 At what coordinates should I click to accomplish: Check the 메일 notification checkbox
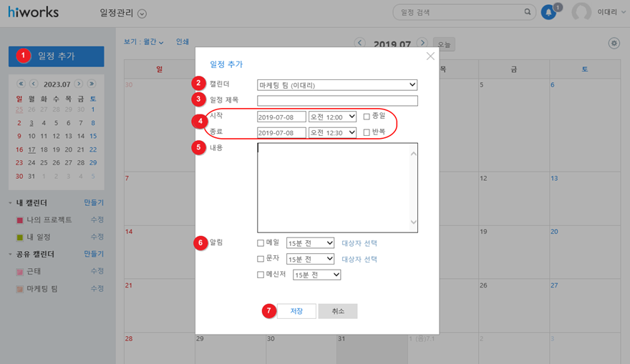click(x=261, y=242)
